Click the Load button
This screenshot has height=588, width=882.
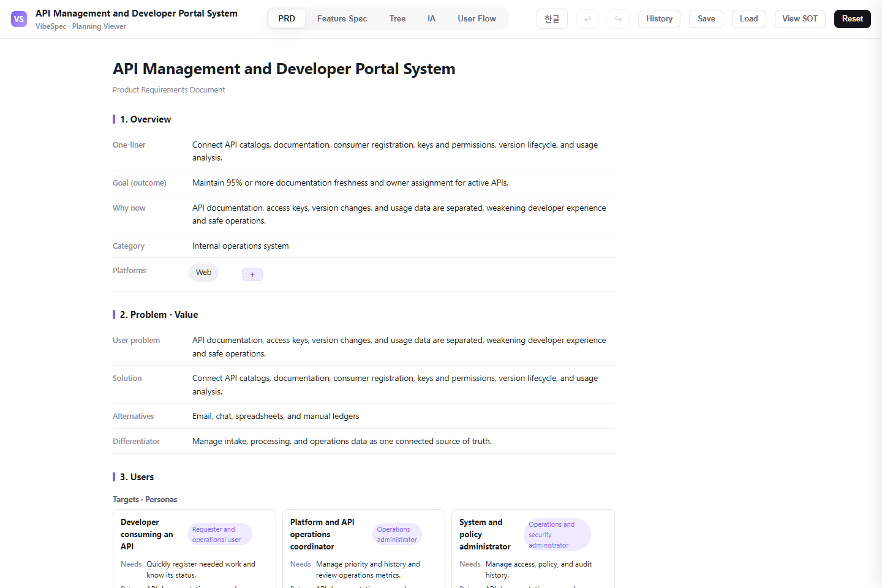click(748, 19)
